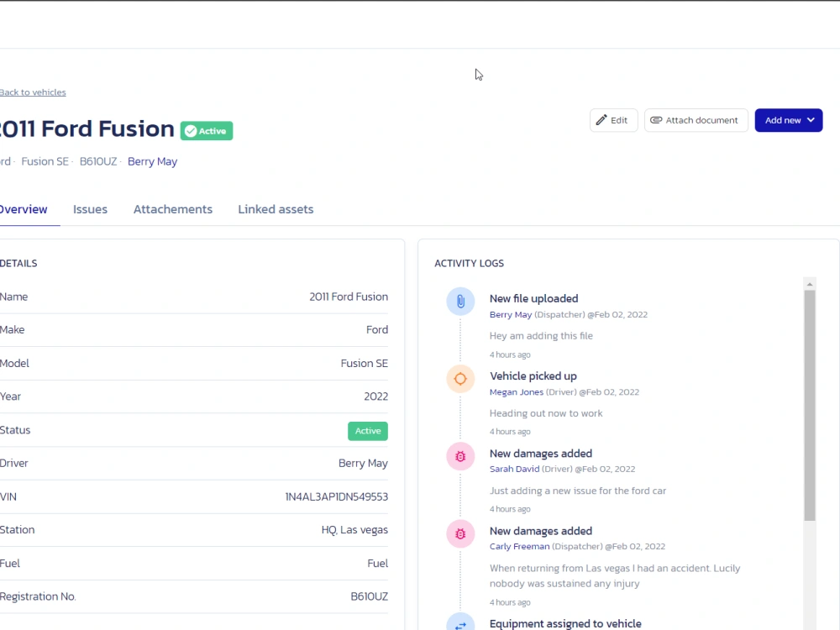Click 'Equipment assigned to vehicle' log title
The image size is (840, 630).
565,623
